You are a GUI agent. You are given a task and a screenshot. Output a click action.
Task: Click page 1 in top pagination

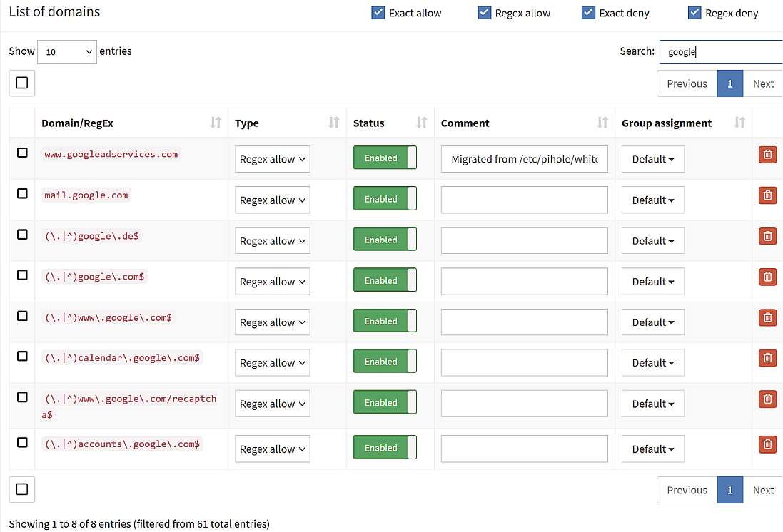click(729, 83)
